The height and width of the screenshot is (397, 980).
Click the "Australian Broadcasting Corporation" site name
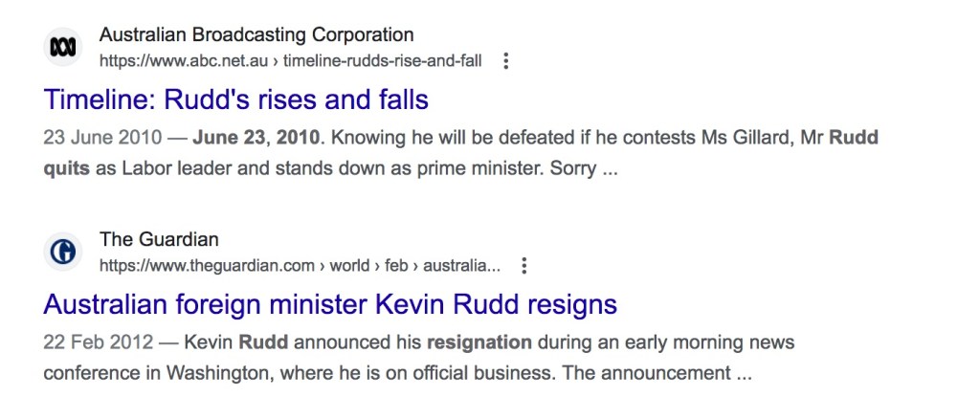click(x=256, y=35)
